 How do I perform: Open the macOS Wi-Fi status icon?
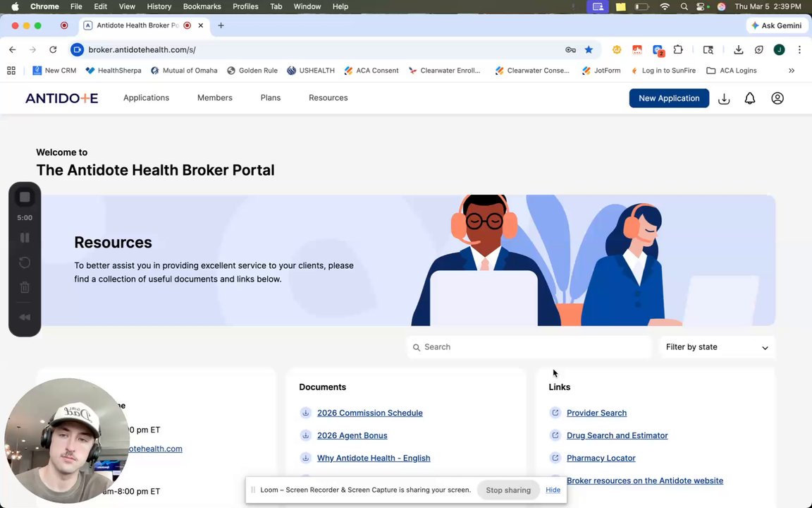coord(665,7)
